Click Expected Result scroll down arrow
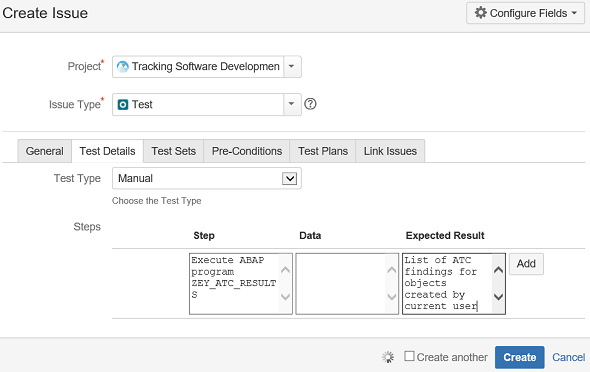 pos(499,297)
